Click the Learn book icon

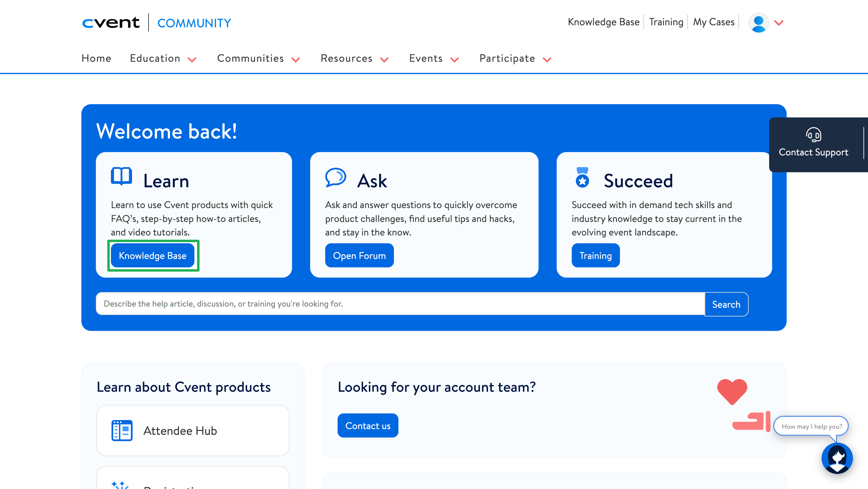tap(121, 176)
